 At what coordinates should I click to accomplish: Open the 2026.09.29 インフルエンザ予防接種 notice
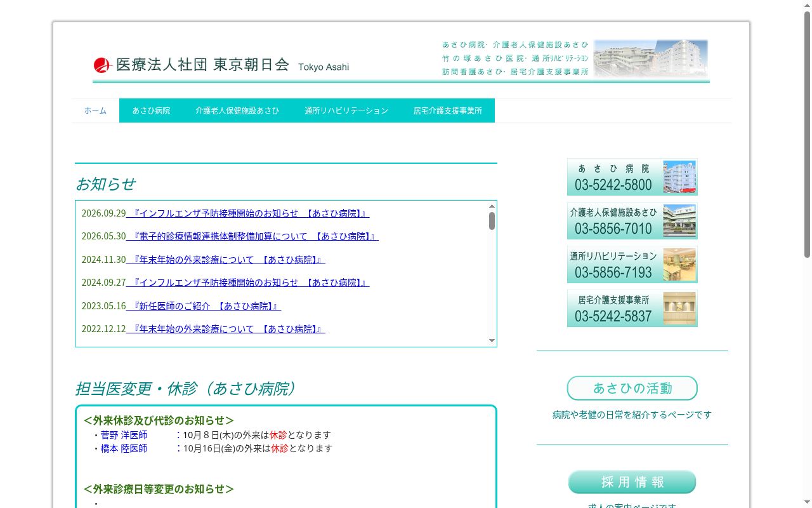247,213
